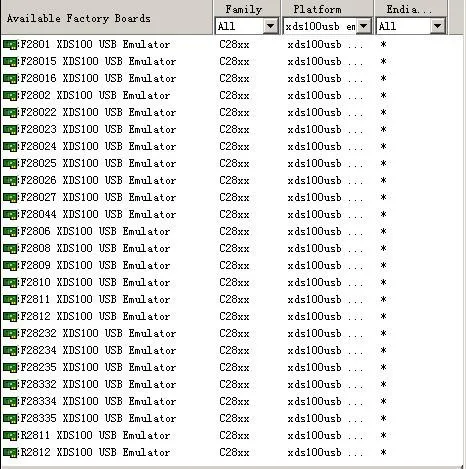The height and width of the screenshot is (469, 466).
Task: Click the board icon beside F28334 XDS100 USB Emulator
Action: pos(10,402)
